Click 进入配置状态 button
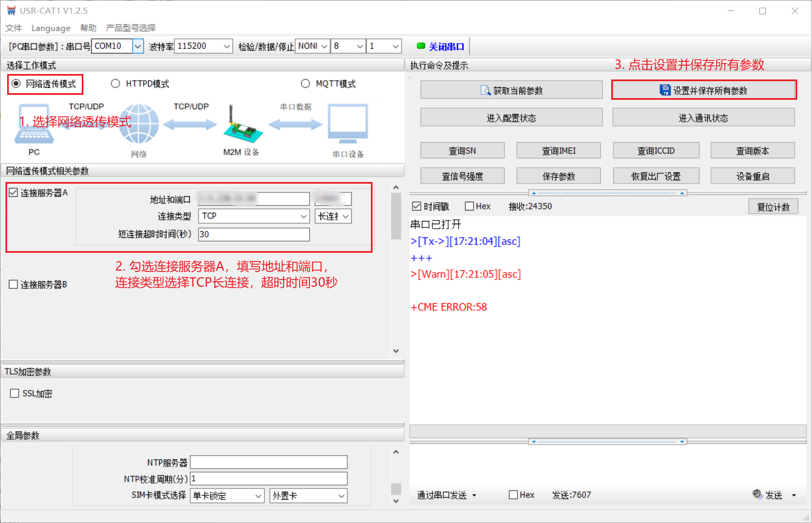812x523 pixels. [511, 117]
